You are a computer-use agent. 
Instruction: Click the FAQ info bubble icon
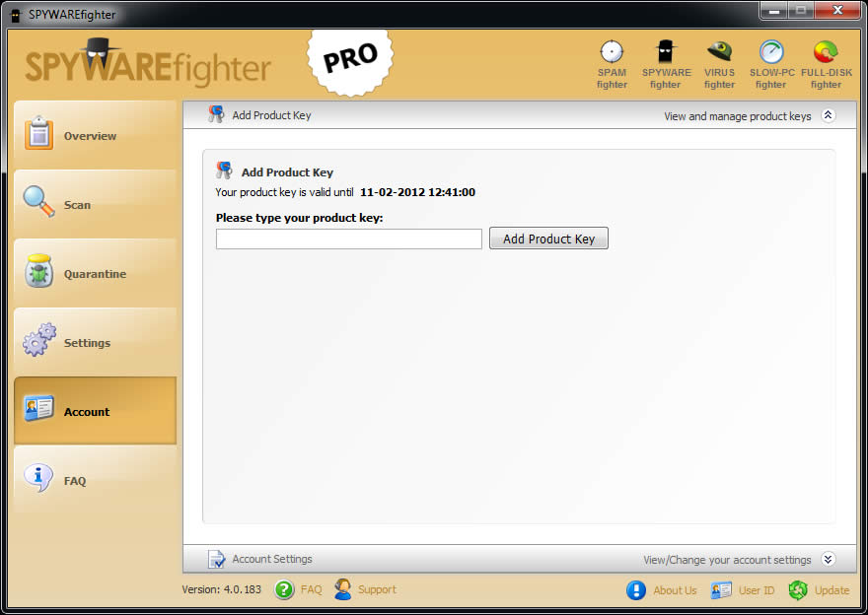coord(38,477)
